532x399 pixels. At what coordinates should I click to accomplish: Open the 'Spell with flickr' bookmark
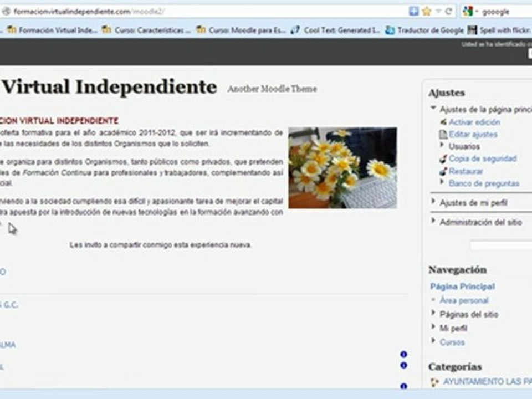tap(499, 30)
